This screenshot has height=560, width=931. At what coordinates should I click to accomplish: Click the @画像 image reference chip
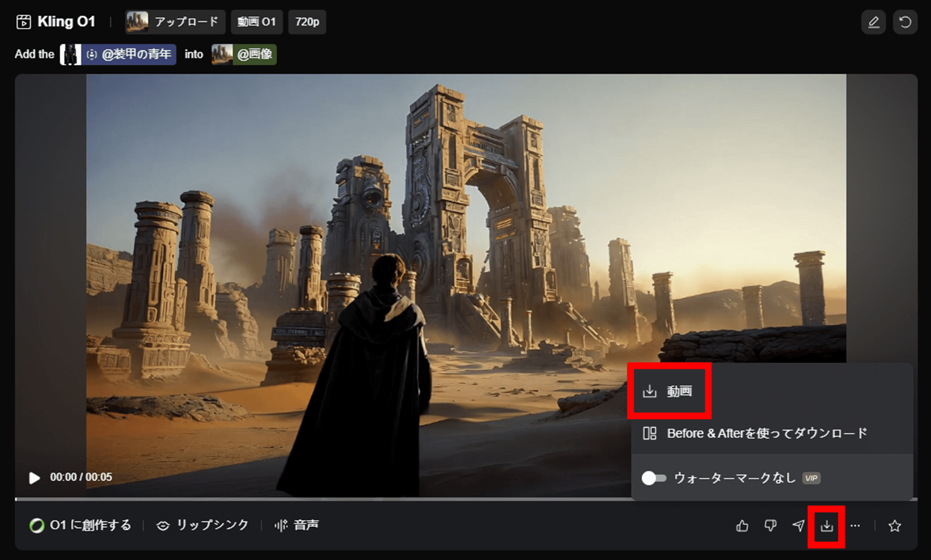(x=244, y=55)
